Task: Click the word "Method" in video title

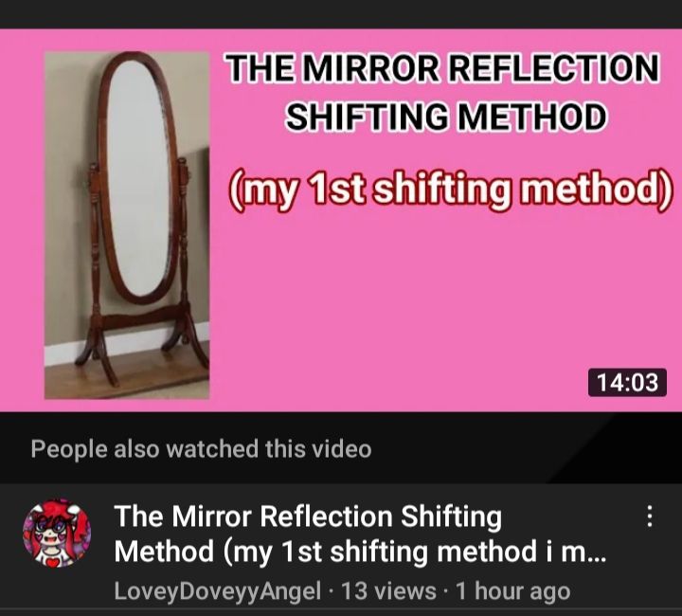Action: point(164,552)
